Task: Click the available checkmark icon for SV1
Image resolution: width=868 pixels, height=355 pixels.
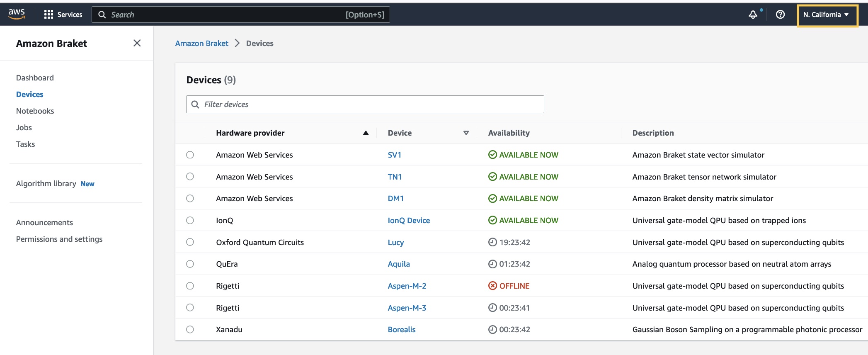Action: tap(492, 155)
